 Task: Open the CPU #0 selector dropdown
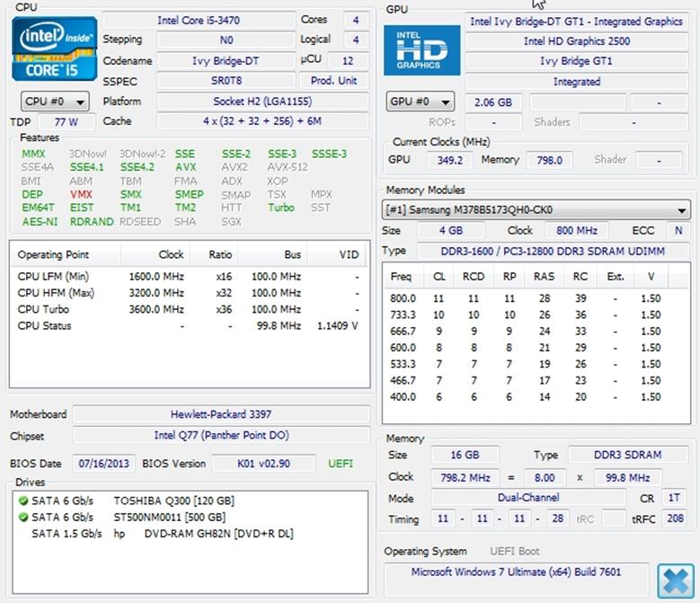55,102
